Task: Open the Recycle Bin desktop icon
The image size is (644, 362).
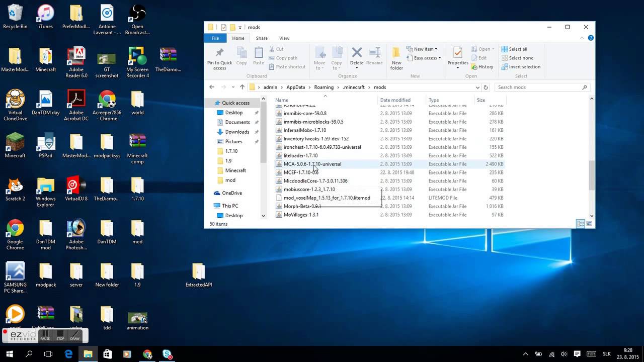Action: pos(15,17)
